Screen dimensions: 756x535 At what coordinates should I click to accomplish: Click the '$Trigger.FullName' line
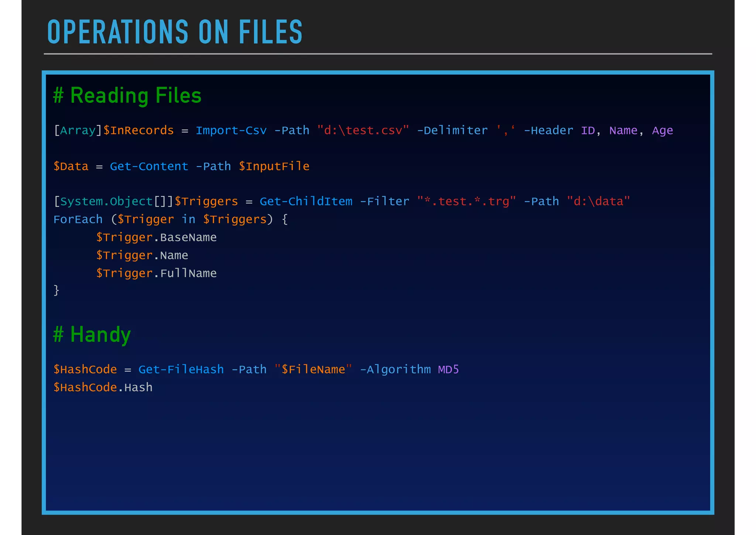[157, 273]
